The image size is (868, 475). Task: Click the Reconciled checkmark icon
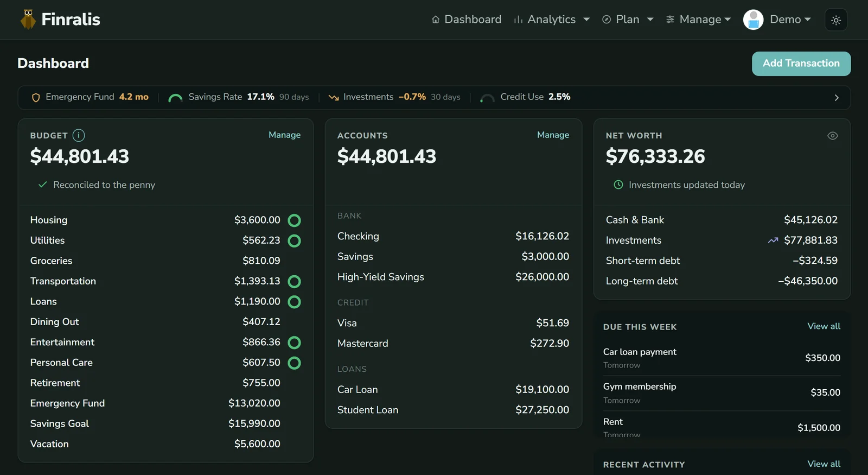click(x=42, y=185)
